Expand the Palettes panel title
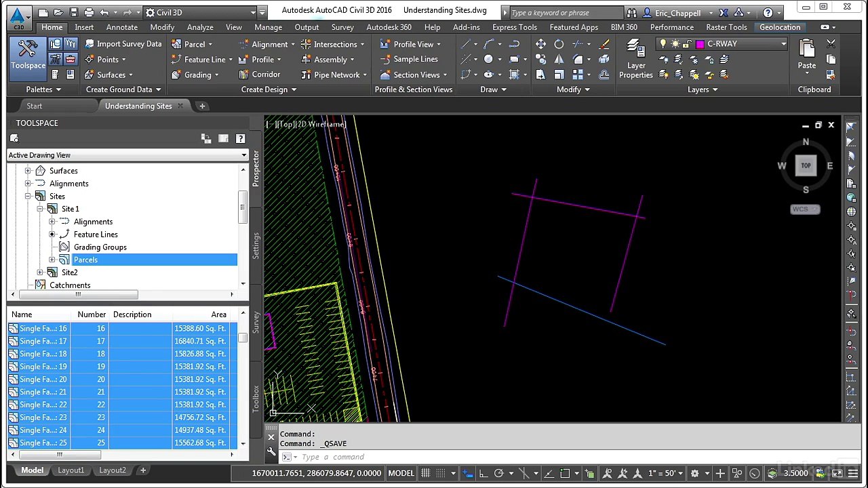 (43, 89)
